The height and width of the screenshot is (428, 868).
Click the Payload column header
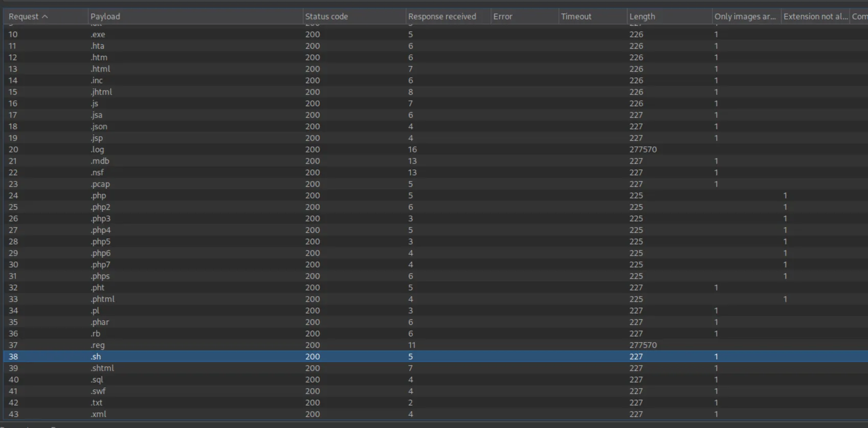click(x=195, y=16)
